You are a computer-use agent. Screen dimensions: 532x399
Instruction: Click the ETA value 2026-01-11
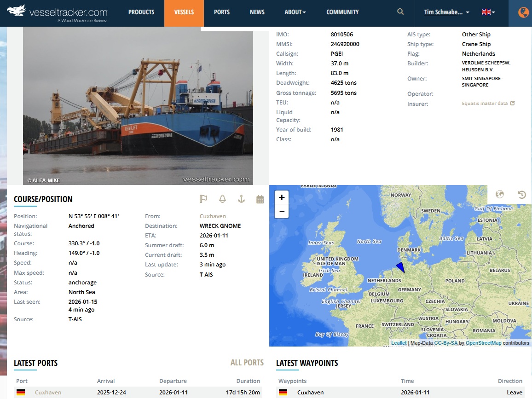point(214,236)
